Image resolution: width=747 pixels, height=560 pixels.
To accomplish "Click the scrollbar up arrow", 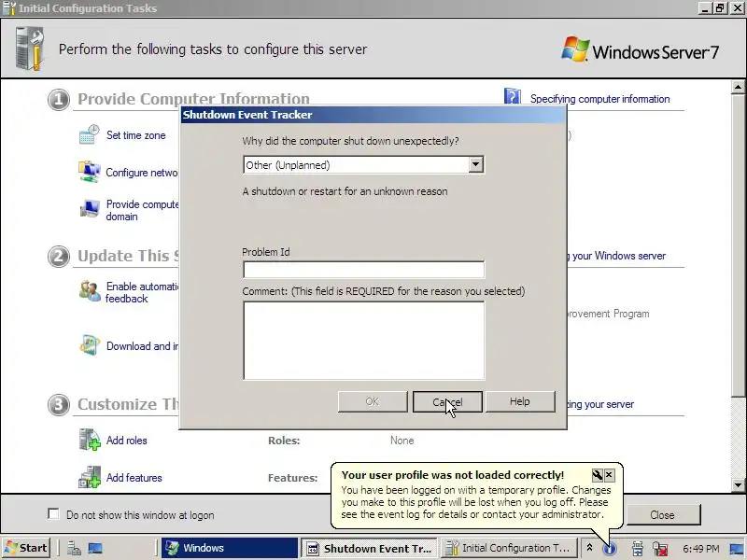I will [738, 87].
